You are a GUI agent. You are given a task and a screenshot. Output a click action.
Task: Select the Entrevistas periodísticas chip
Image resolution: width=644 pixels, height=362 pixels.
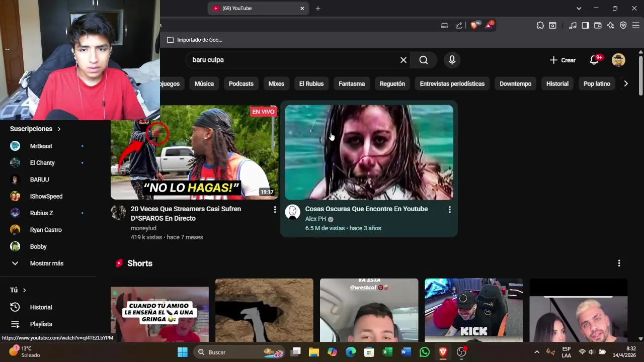[452, 84]
